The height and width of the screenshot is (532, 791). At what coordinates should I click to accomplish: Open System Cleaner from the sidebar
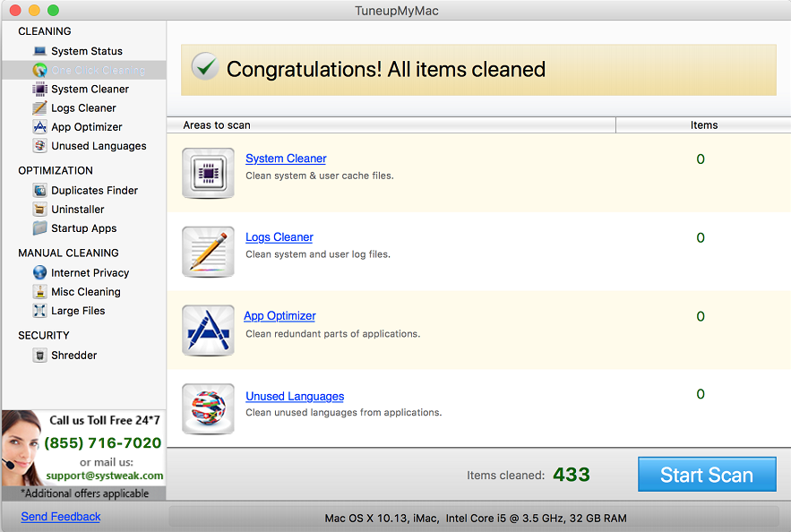tap(90, 90)
